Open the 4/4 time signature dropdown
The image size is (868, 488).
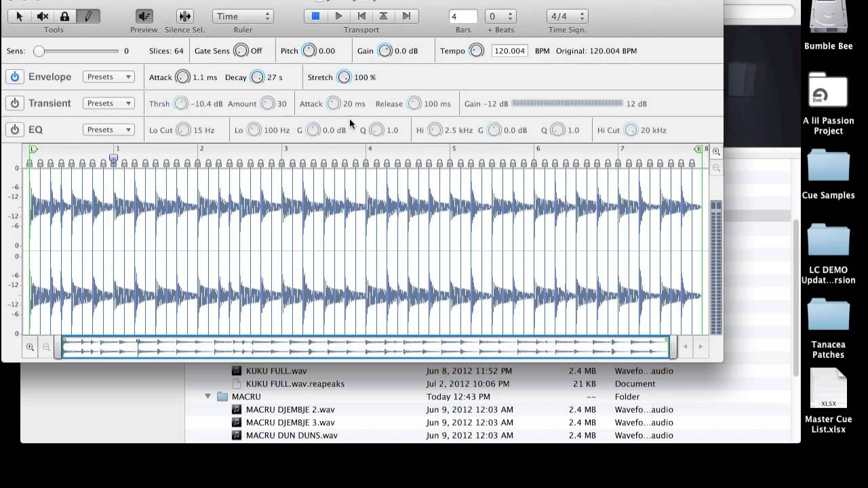(567, 16)
